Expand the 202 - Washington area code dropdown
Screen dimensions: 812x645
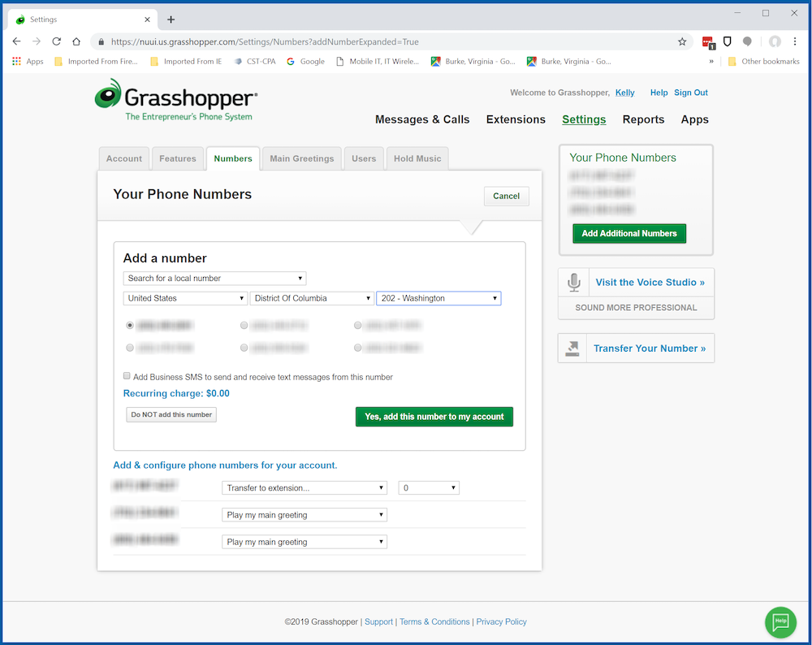point(438,298)
